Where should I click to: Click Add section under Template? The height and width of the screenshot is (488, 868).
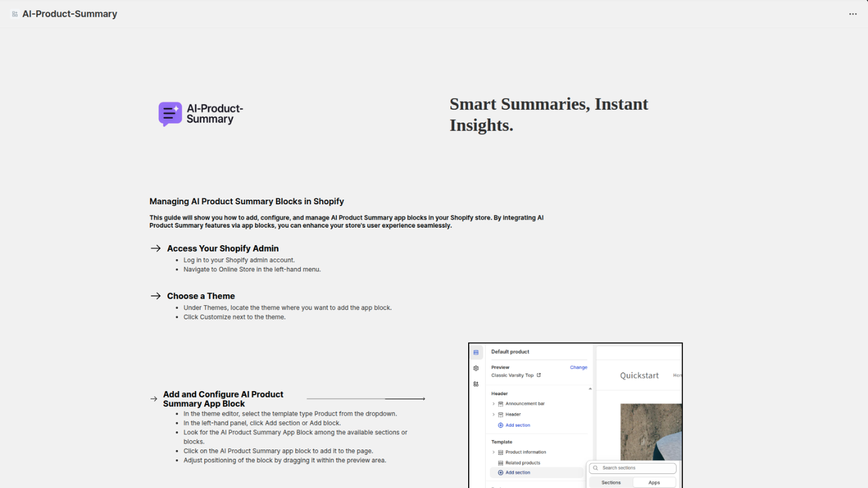(x=518, y=473)
